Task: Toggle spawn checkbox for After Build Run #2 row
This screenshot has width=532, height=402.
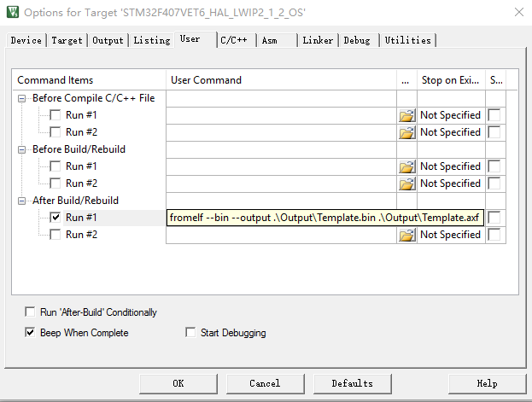Action: [x=494, y=235]
